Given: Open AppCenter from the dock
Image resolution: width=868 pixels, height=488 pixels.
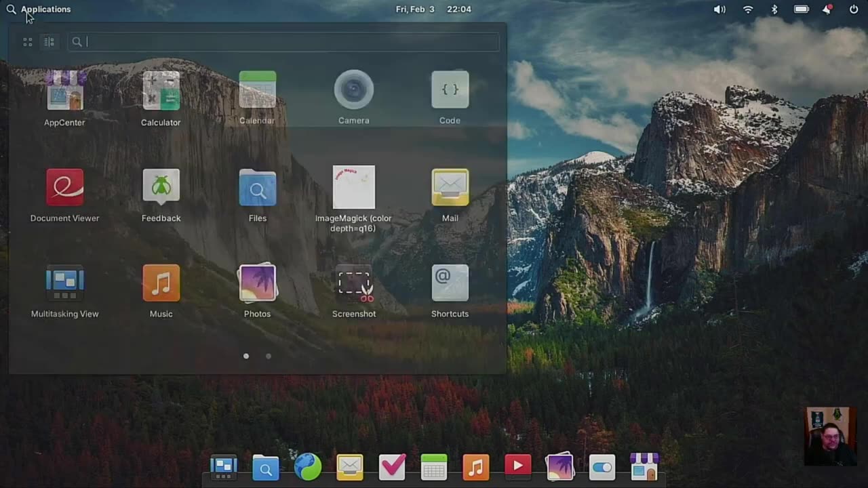Looking at the screenshot, I should [x=644, y=467].
